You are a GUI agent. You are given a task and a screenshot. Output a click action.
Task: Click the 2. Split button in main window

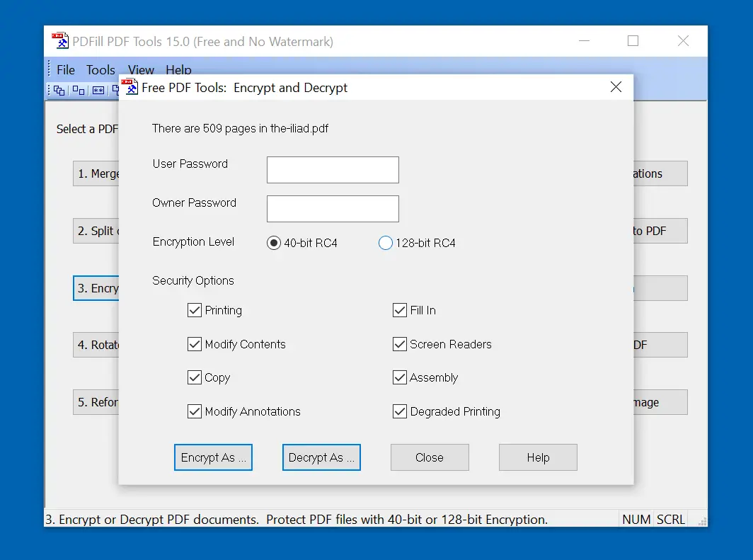(96, 231)
